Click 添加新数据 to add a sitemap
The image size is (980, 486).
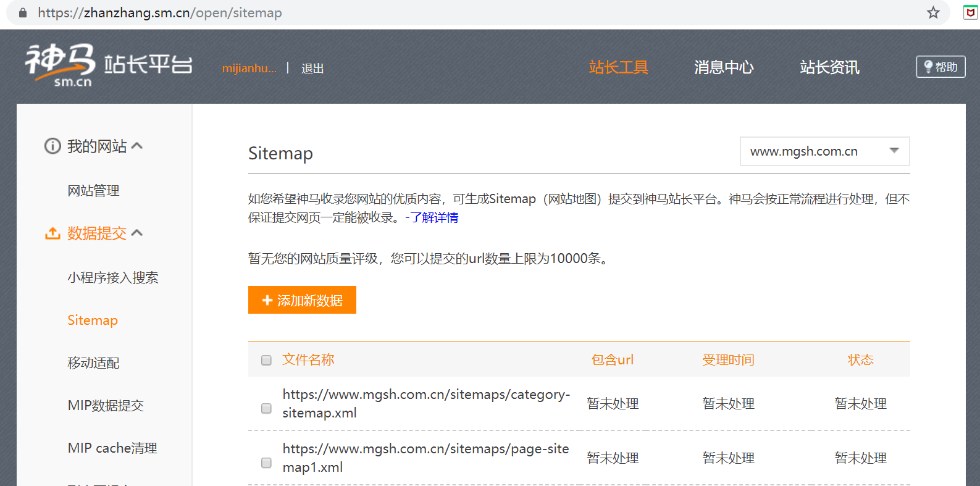click(302, 300)
